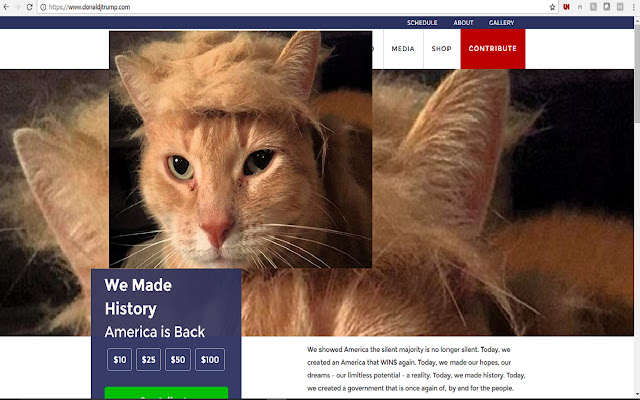Open Chrome's three-dot menu
The width and height of the screenshot is (640, 400).
click(633, 7)
